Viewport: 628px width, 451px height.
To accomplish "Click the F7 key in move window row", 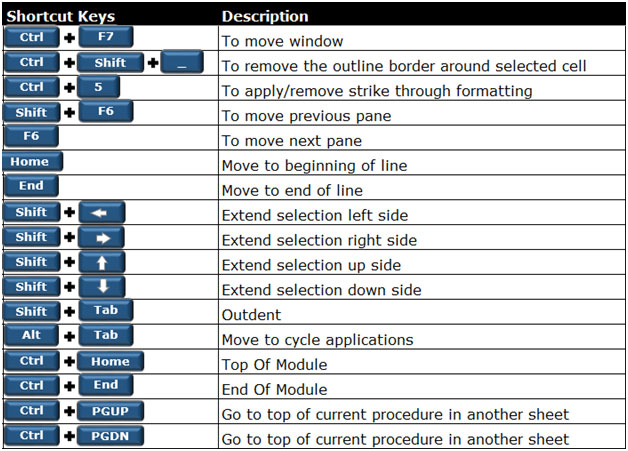I will click(x=106, y=37).
